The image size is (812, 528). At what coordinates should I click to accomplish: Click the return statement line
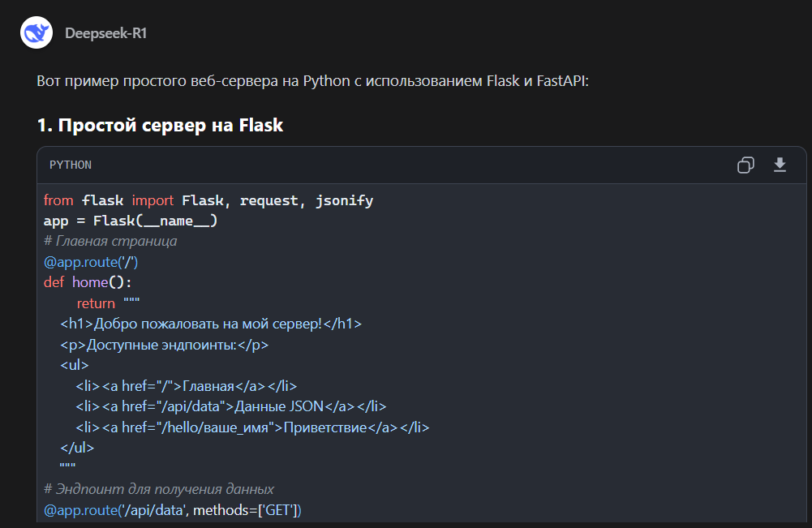point(109,303)
